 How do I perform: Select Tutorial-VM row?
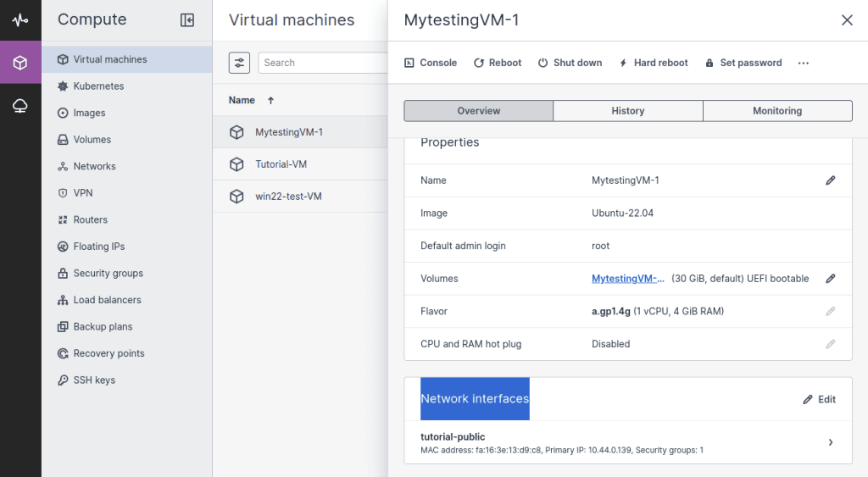[x=300, y=164]
